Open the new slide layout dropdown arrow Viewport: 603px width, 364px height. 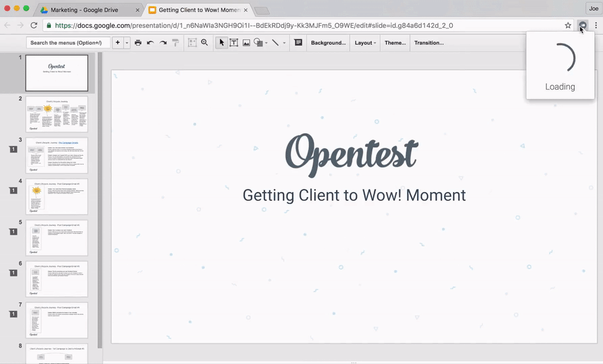pos(127,43)
